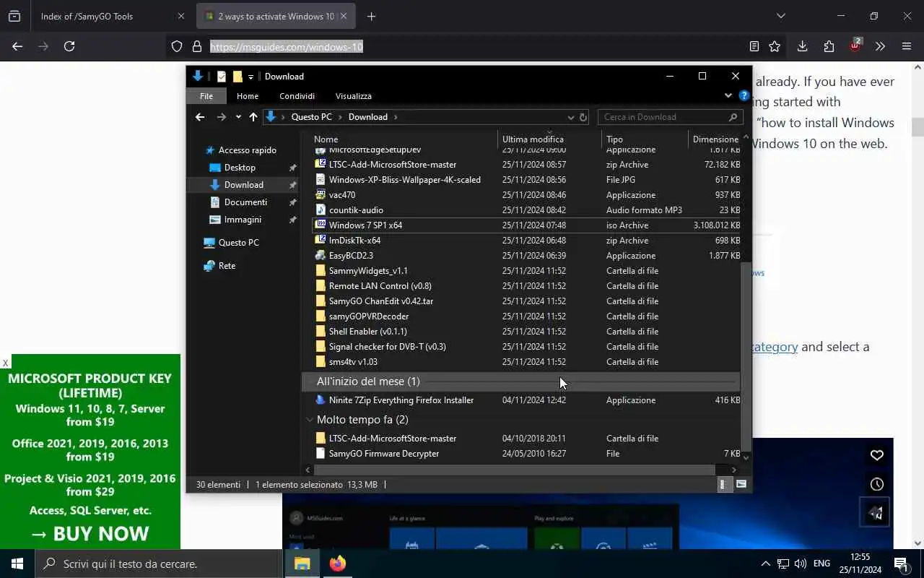The image size is (924, 578).
Task: Select the ImDiskTk-x64 zip archive
Action: tap(527, 241)
